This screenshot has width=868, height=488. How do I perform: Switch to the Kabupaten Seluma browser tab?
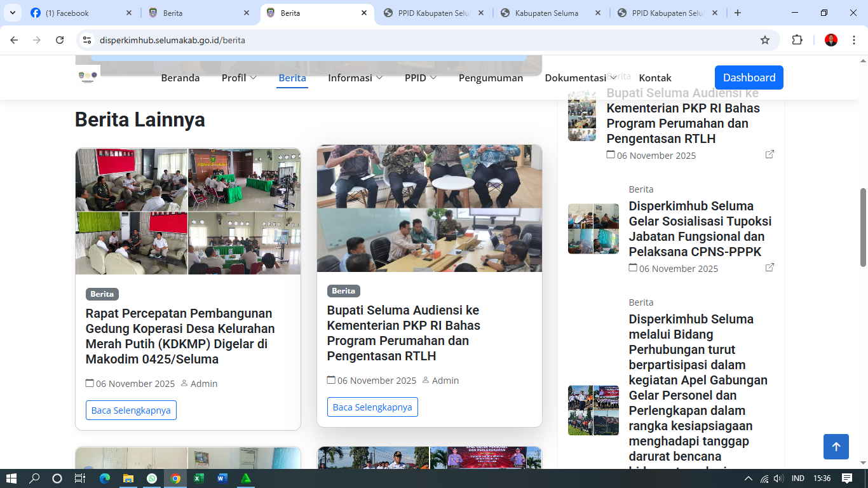pos(546,13)
